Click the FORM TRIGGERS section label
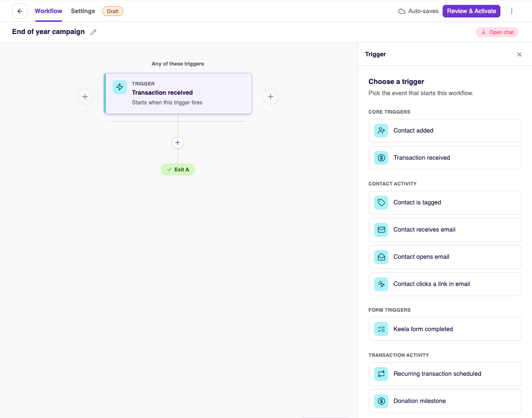Image resolution: width=532 pixels, height=418 pixels. pyautogui.click(x=389, y=310)
